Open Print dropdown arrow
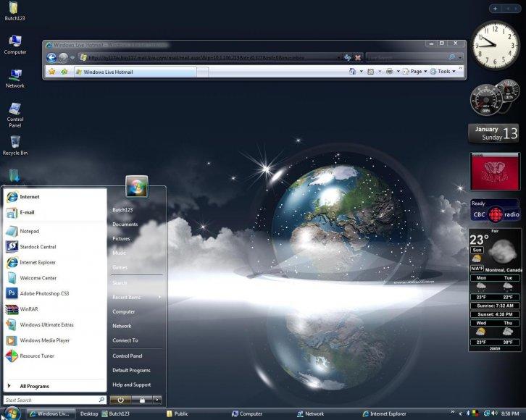This screenshot has height=420, width=526. (398, 72)
